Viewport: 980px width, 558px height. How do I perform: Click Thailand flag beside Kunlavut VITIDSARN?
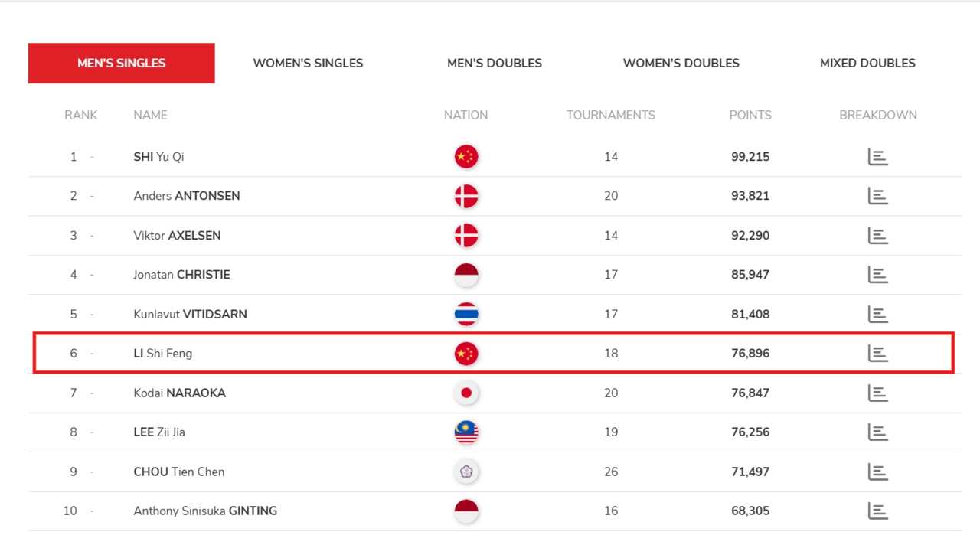466,315
